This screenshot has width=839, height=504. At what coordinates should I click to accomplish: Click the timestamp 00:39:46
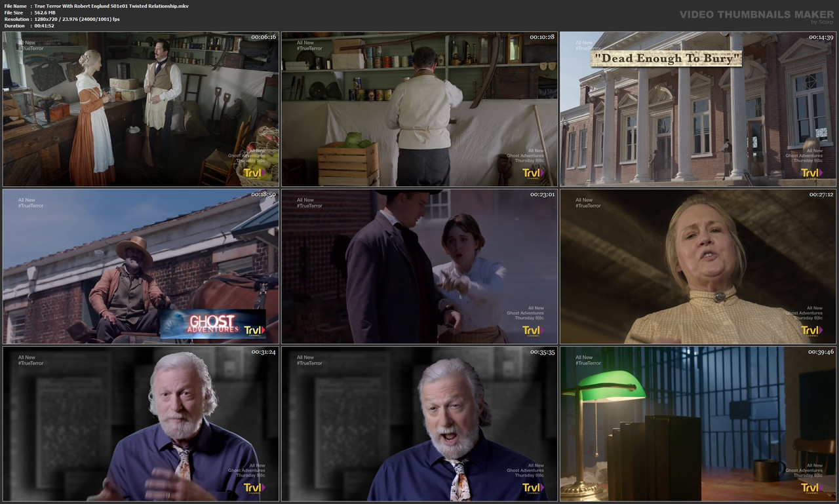coord(821,352)
